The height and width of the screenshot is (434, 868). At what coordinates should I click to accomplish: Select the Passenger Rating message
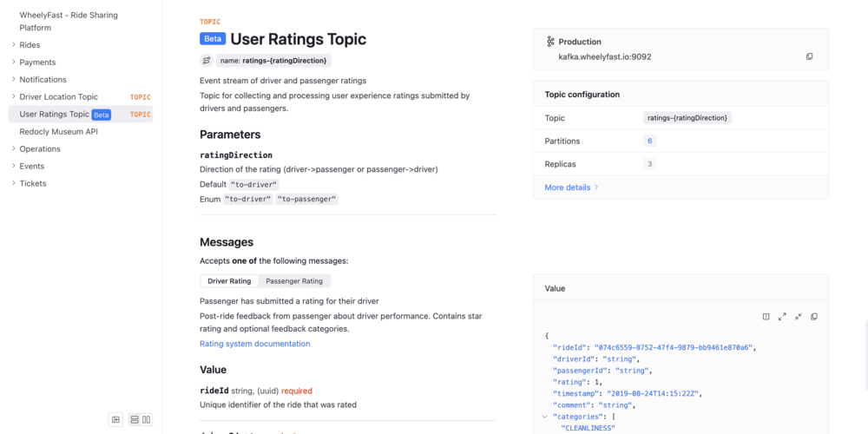(x=294, y=281)
